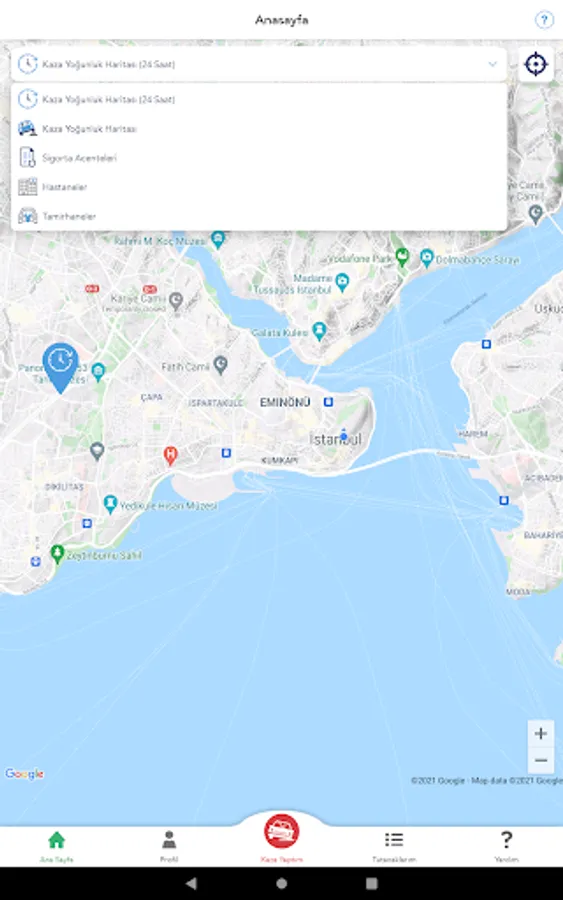Center map using the locate-me crosshair button

pos(535,64)
